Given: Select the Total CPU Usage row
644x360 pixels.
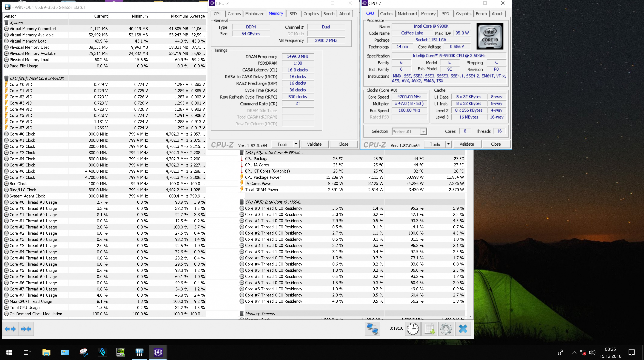Looking at the screenshot, I should (x=105, y=307).
